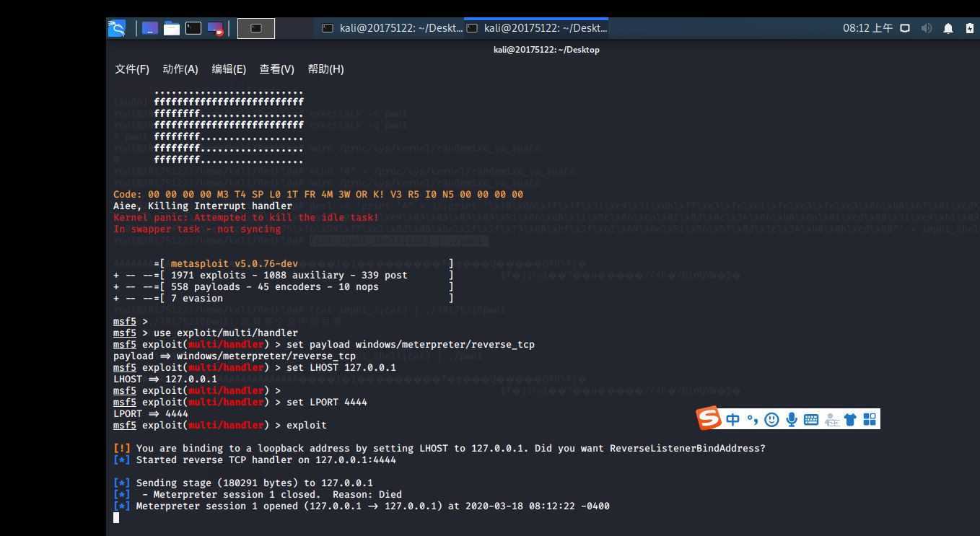Open the 查看(V) menu
Image resolution: width=980 pixels, height=536 pixels.
click(277, 69)
